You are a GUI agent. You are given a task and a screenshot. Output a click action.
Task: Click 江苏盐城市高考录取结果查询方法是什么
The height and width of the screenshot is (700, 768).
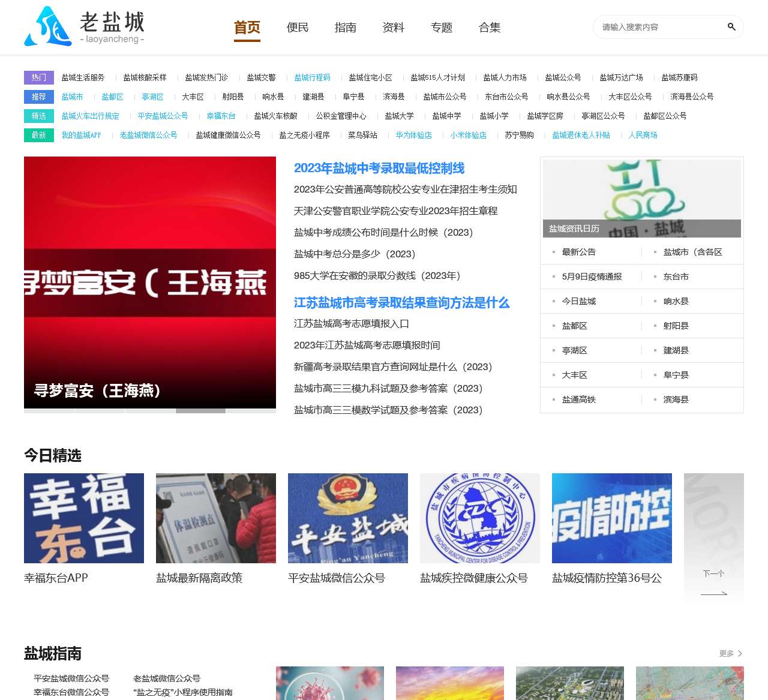[x=401, y=303]
